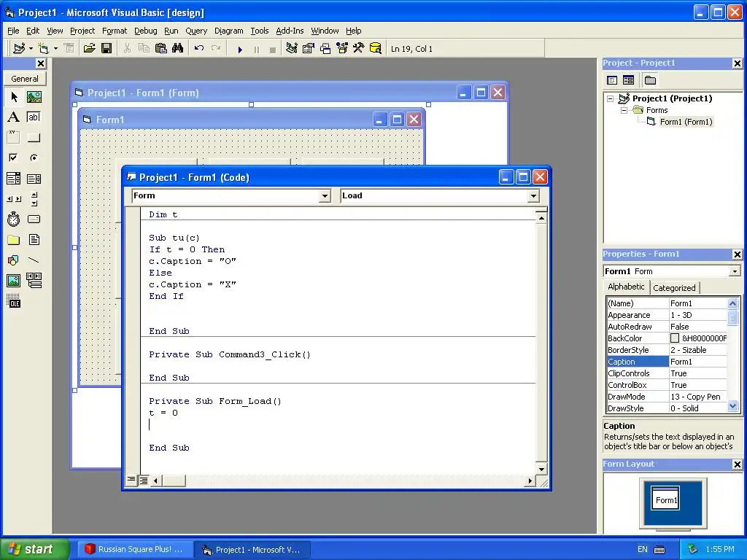Open the Properties object dropdown Form1
The width and height of the screenshot is (747, 560).
[x=735, y=271]
